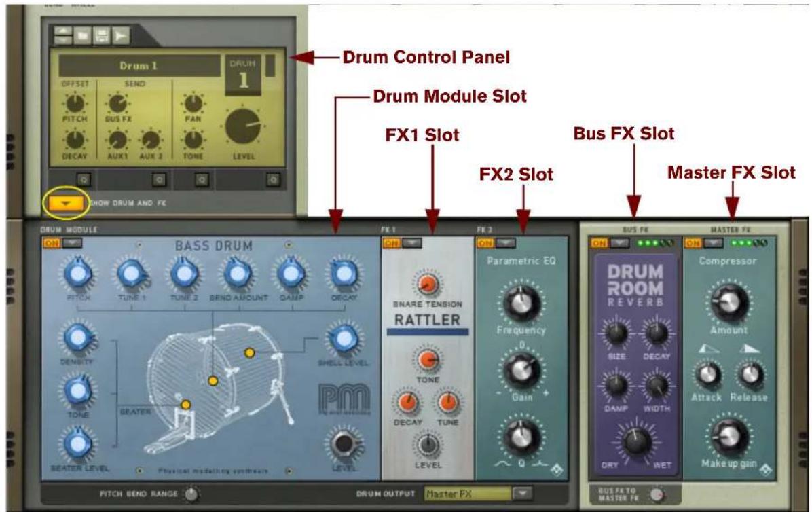Toggle FX 1 Rattler ON button
Viewport: 812px width, 512px height.
click(x=392, y=243)
